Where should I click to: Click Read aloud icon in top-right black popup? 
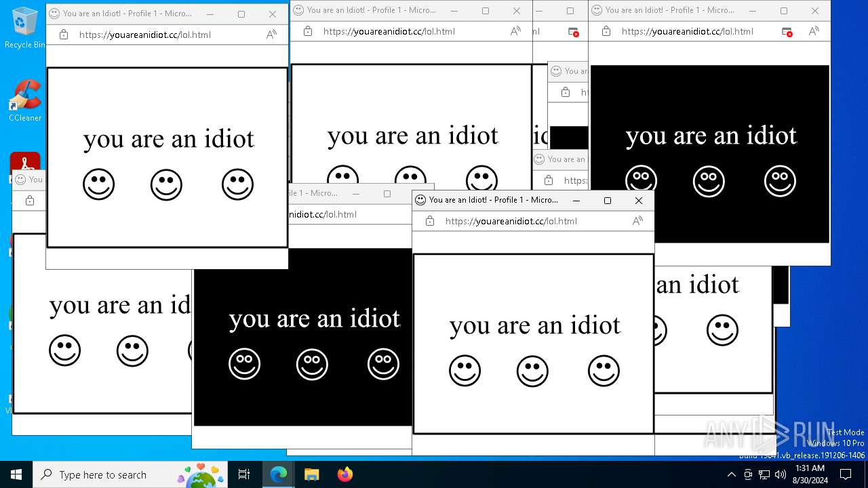point(814,31)
